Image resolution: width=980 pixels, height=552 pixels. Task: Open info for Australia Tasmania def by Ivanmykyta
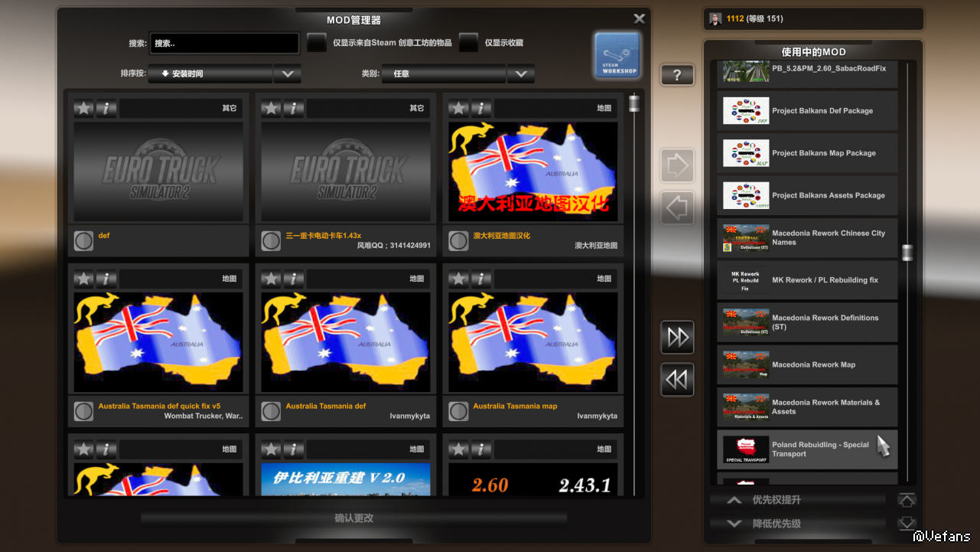[294, 279]
